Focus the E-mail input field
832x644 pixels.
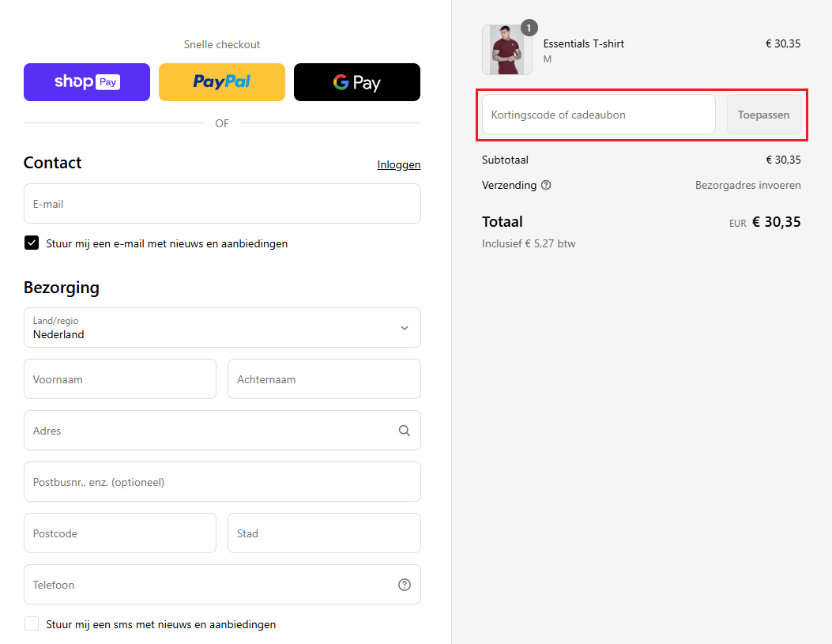pos(222,204)
